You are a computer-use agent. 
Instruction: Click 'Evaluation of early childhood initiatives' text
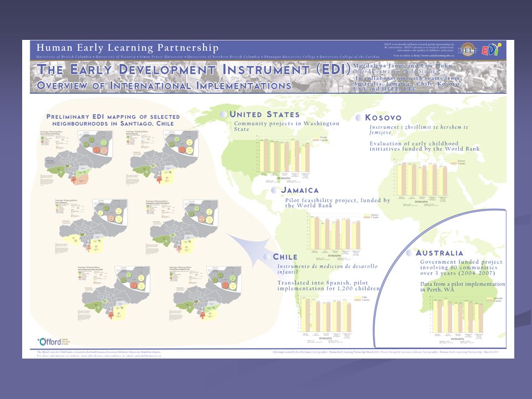click(x=424, y=146)
